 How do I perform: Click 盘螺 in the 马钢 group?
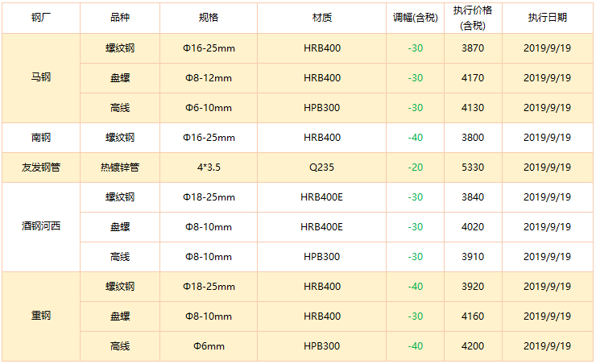tap(120, 78)
